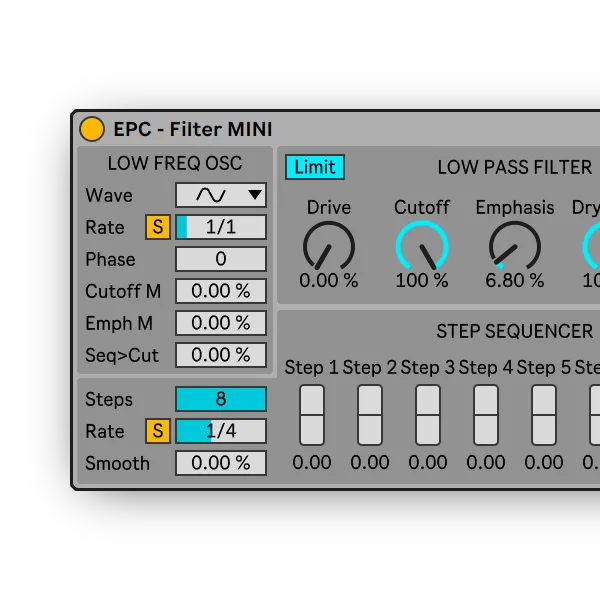
Task: Click the LOW FREQ OSC heading
Action: (175, 163)
